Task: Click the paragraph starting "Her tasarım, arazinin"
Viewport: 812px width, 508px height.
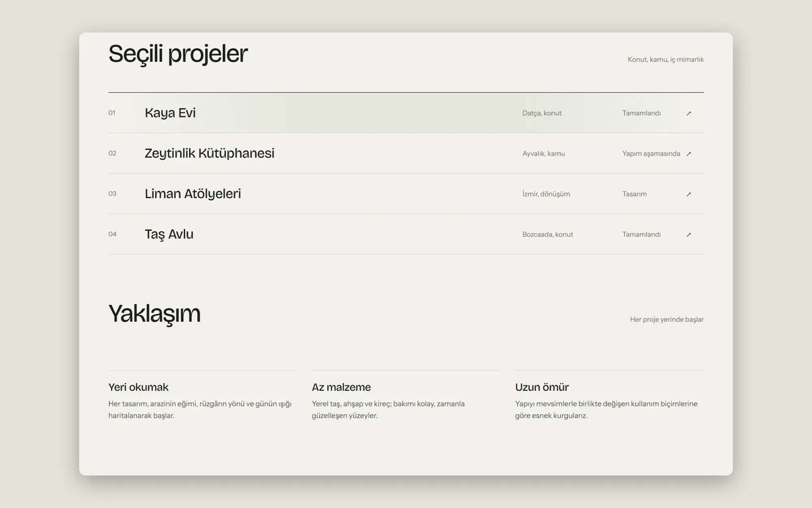Action: click(x=200, y=410)
